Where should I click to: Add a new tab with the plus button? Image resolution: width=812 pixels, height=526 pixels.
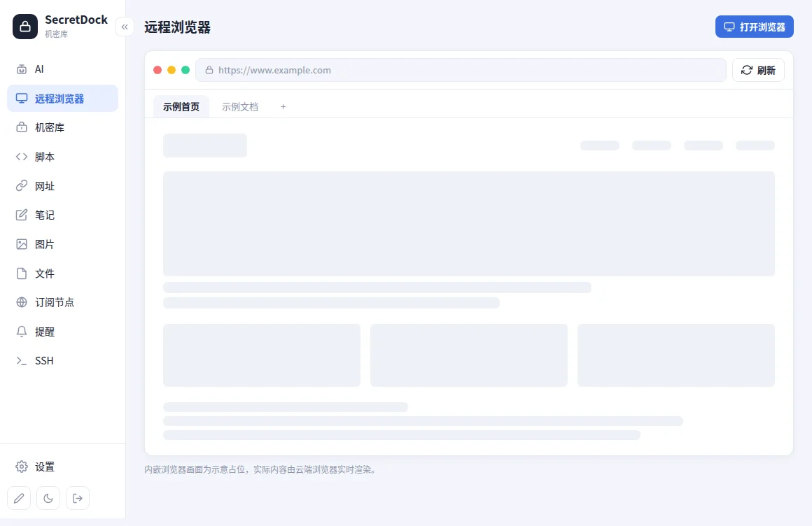pos(283,106)
